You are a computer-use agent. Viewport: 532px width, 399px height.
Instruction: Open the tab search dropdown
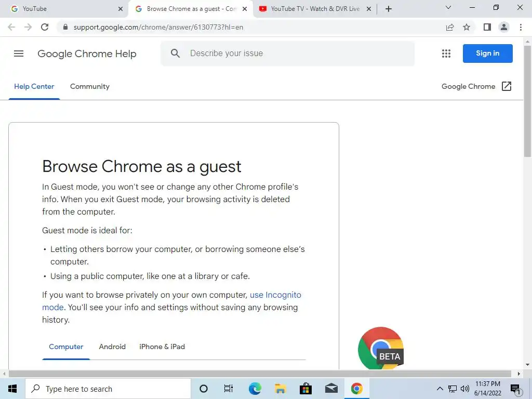448,7
